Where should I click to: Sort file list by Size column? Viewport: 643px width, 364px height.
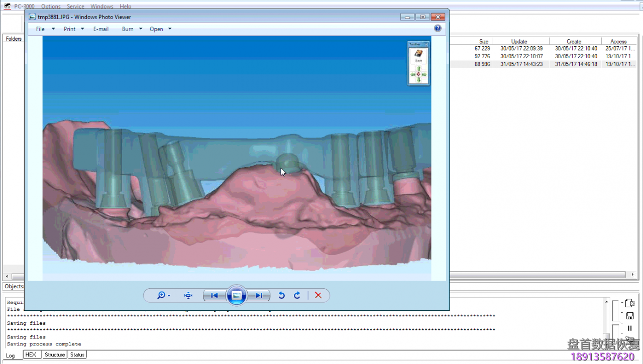[x=483, y=42]
